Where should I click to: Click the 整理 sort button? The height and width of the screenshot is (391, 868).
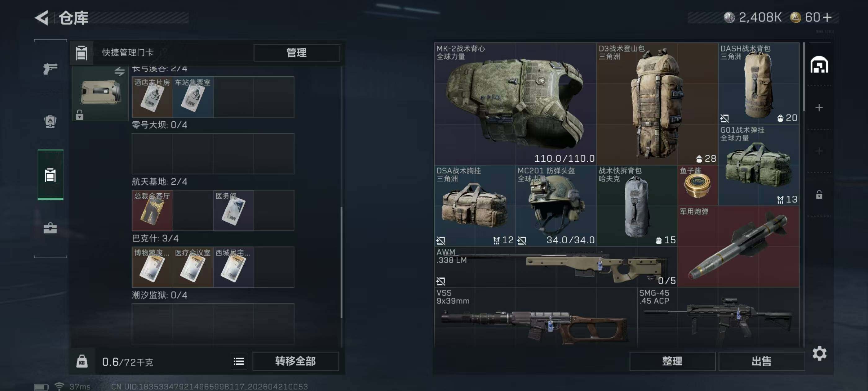tap(672, 361)
